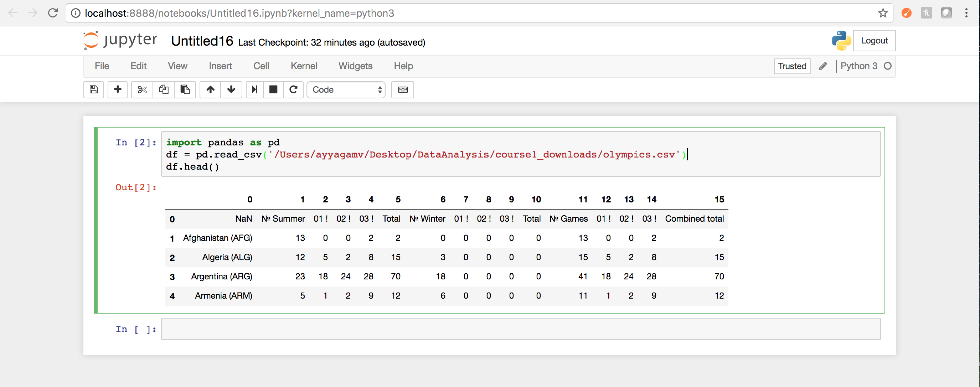Screen dimensions: 980x387
Task: Open the command palette keyboard icon
Action: pos(402,90)
